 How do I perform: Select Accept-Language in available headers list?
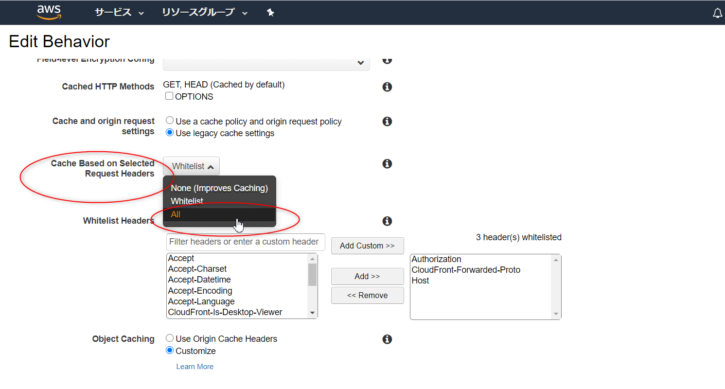(x=237, y=302)
